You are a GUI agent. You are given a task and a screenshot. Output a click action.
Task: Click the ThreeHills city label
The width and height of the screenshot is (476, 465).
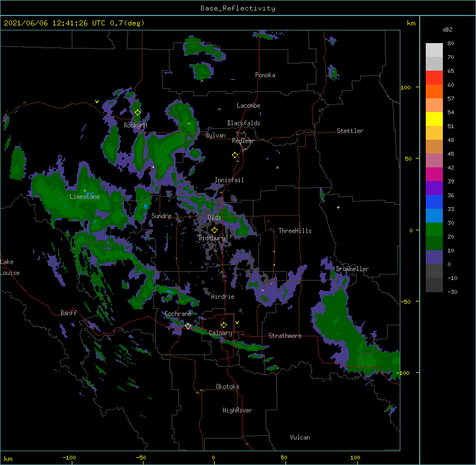coord(295,231)
